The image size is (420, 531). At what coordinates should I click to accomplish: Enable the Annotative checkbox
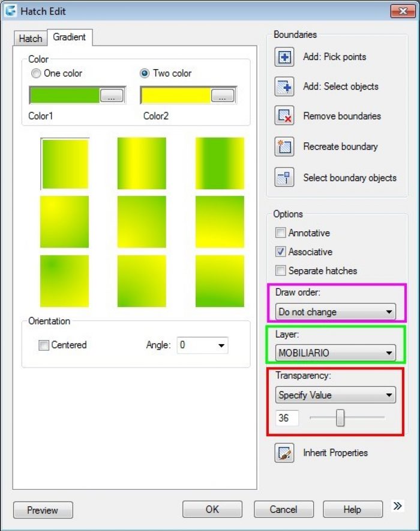click(x=280, y=232)
